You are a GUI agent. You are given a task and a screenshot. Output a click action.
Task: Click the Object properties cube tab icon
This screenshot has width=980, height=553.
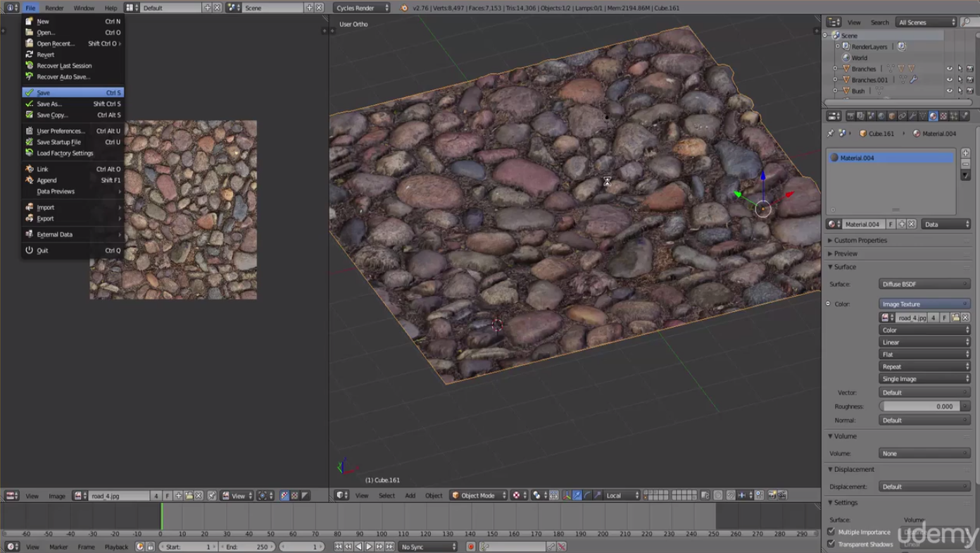(x=892, y=116)
